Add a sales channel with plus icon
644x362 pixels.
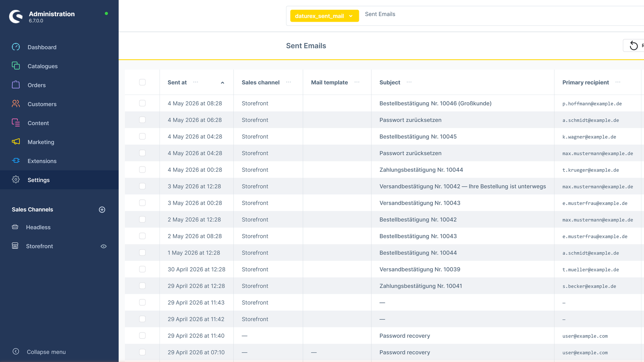pos(102,209)
